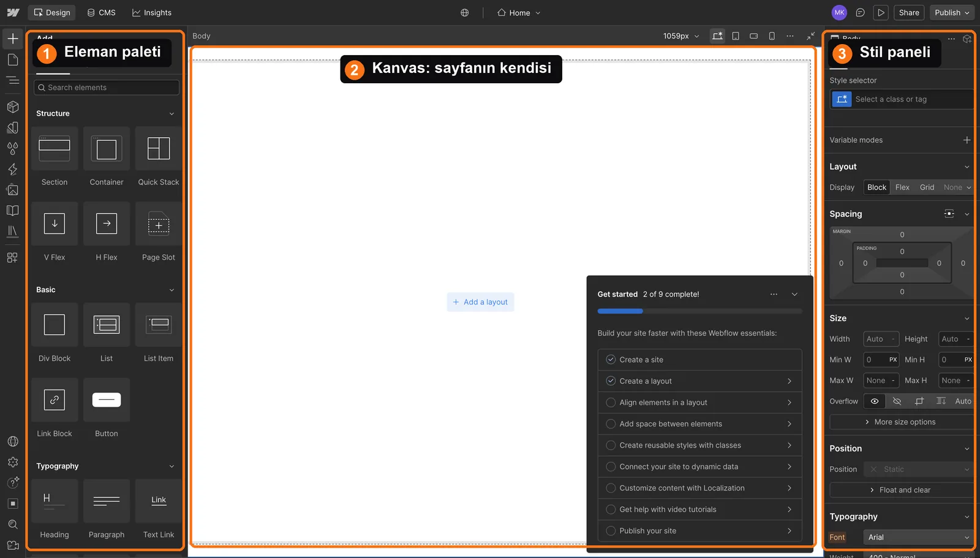Select mobile portrait breakpoint icon
The width and height of the screenshot is (980, 558).
772,36
